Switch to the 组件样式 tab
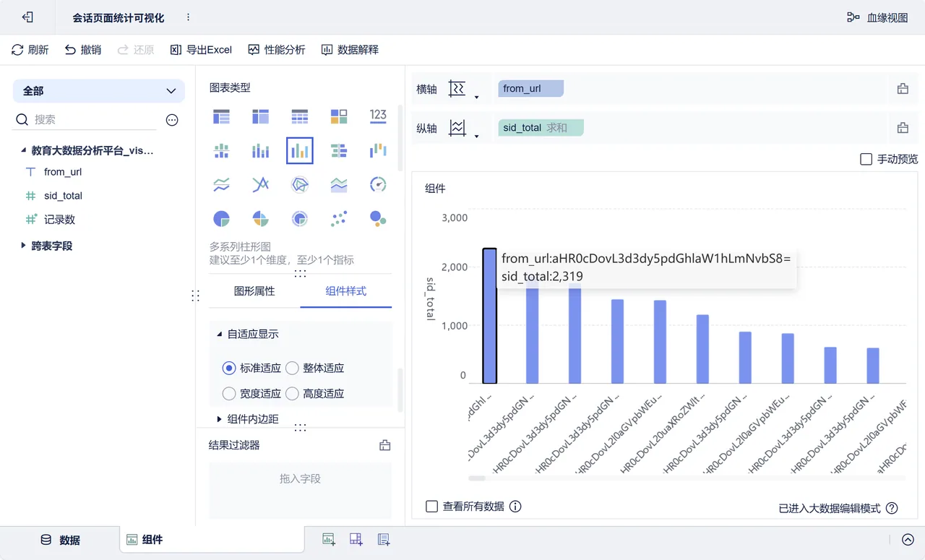The image size is (925, 560). coord(346,291)
